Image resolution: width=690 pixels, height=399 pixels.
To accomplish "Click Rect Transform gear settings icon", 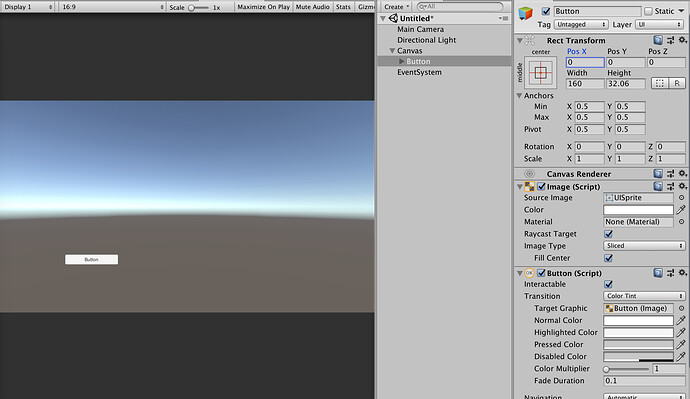I will [683, 40].
